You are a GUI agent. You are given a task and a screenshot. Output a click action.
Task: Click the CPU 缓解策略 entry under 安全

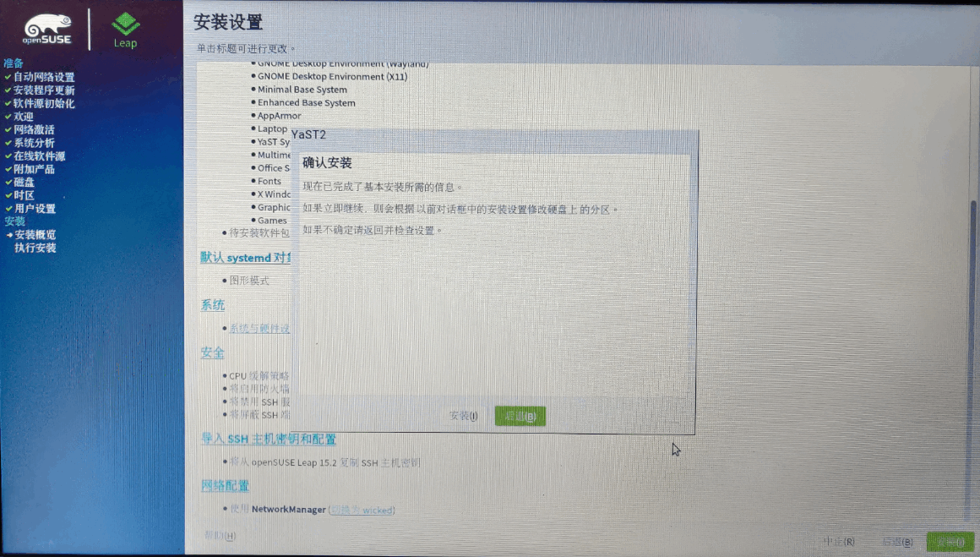259,376
